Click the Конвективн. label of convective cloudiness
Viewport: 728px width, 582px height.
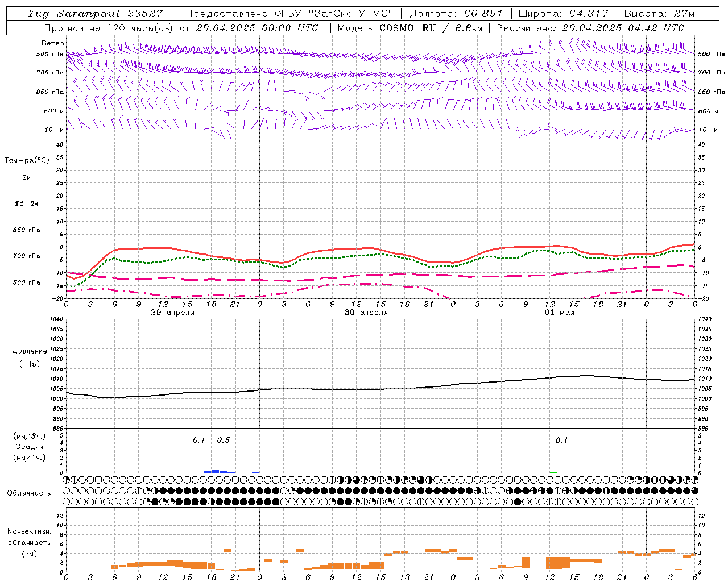point(29,531)
